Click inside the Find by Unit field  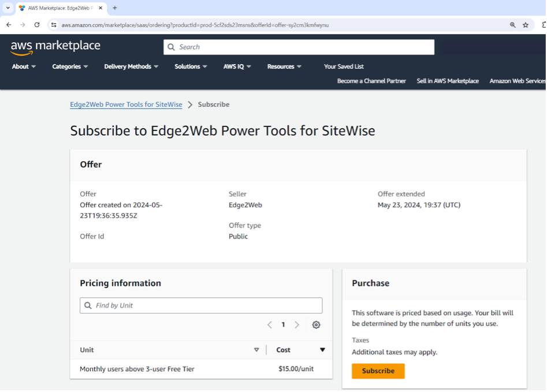coord(201,305)
